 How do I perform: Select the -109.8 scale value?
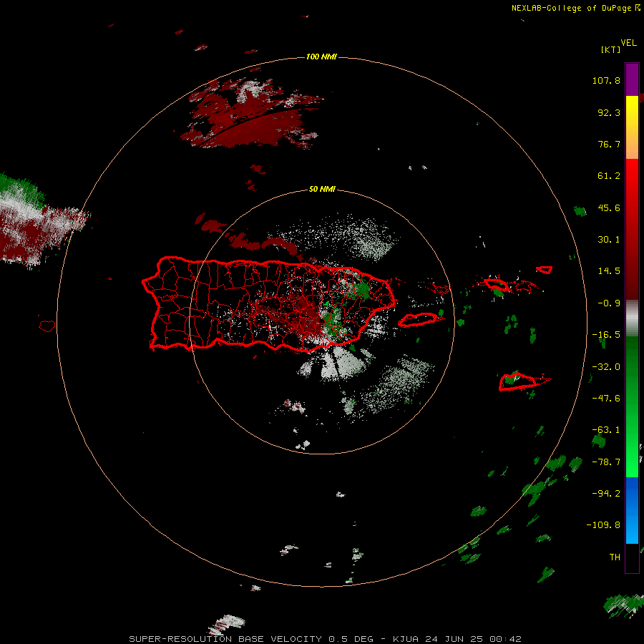603,525
